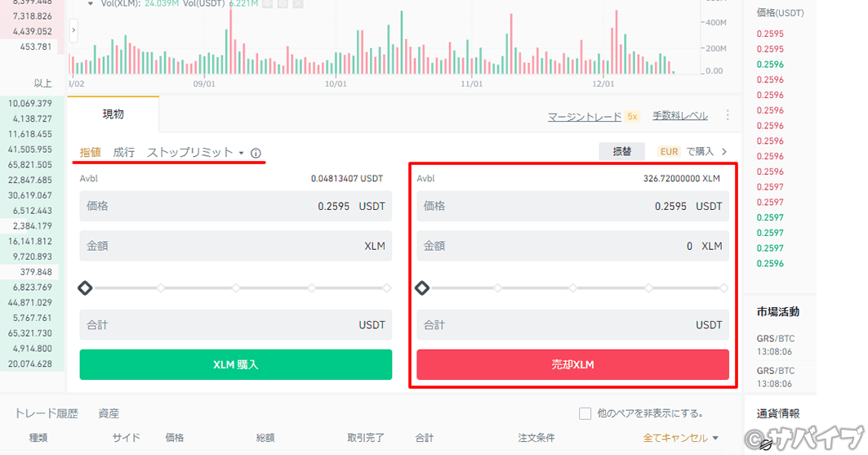Image resolution: width=868 pixels, height=455 pixels.
Task: Click the 総額 column header
Action: click(265, 438)
